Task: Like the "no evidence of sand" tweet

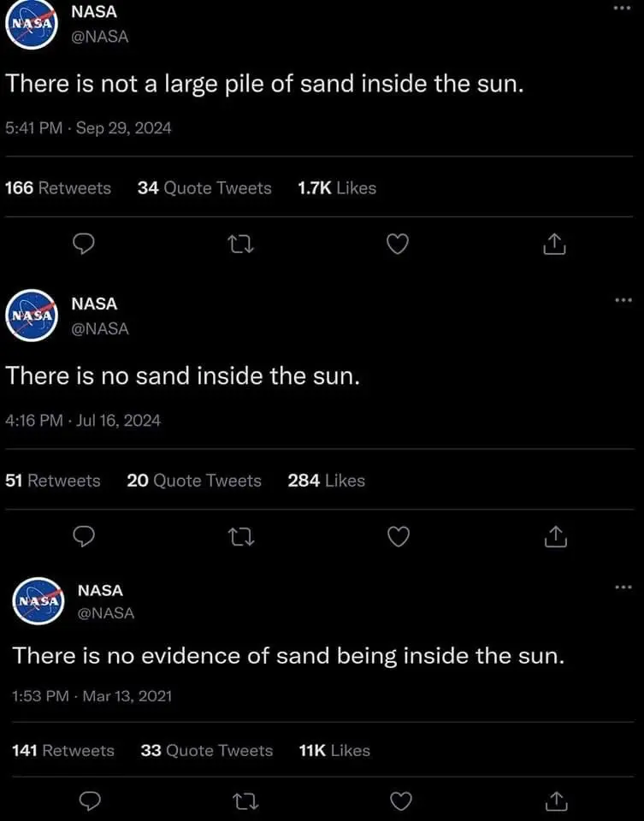Action: [x=400, y=801]
